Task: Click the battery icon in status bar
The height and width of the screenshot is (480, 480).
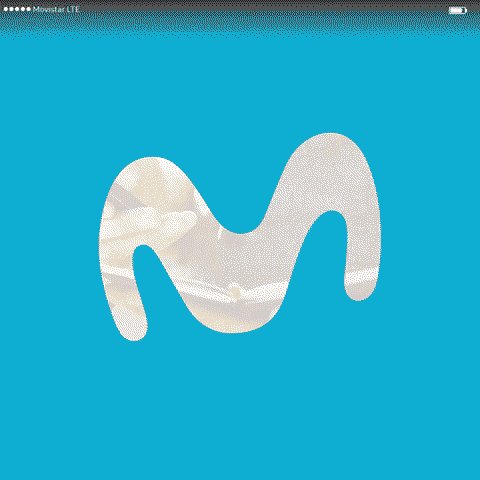Action: click(x=458, y=10)
